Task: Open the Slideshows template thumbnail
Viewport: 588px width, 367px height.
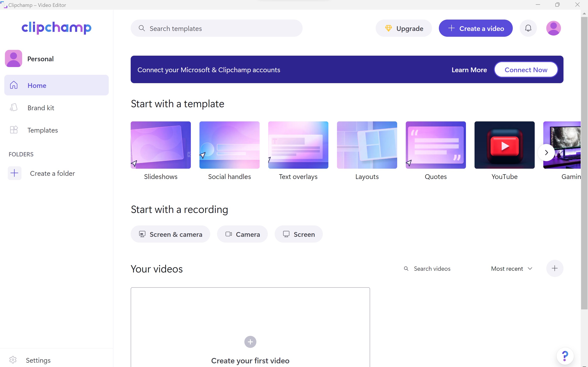Action: pyautogui.click(x=161, y=145)
